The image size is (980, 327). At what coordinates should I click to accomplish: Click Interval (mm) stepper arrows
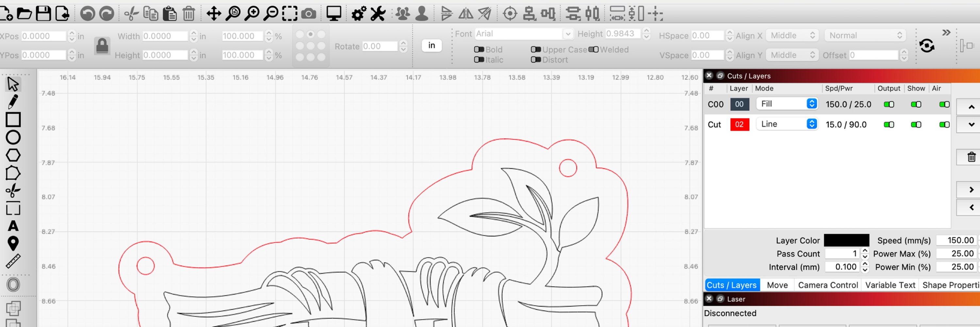865,267
